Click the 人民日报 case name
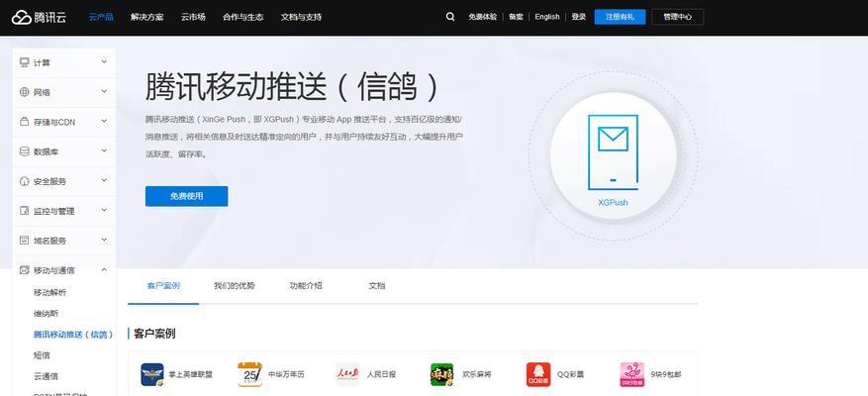868x396 pixels. coord(381,375)
